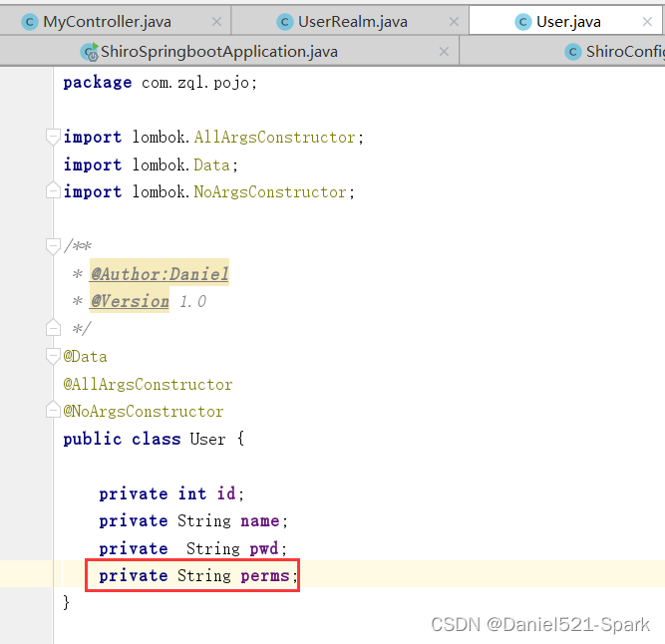Click the @Data annotation
The image size is (665, 644).
(85, 357)
